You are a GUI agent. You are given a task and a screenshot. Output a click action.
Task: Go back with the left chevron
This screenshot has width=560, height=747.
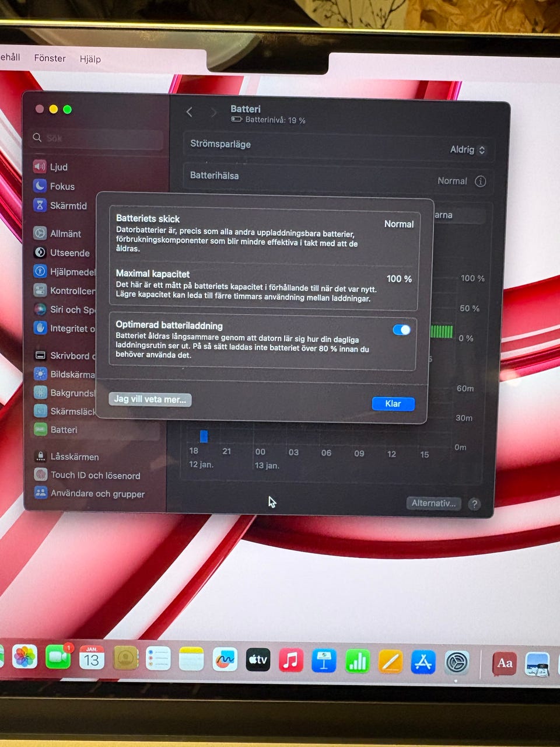click(190, 112)
